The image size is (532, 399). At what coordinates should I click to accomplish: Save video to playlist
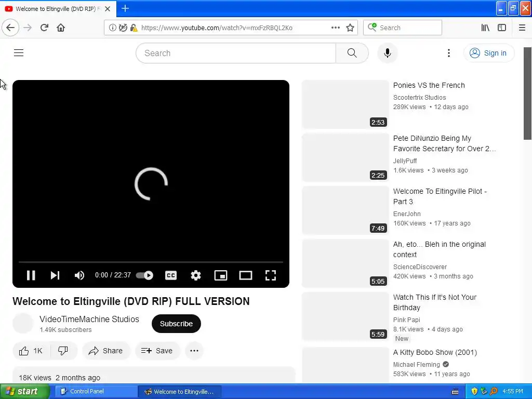tap(157, 351)
